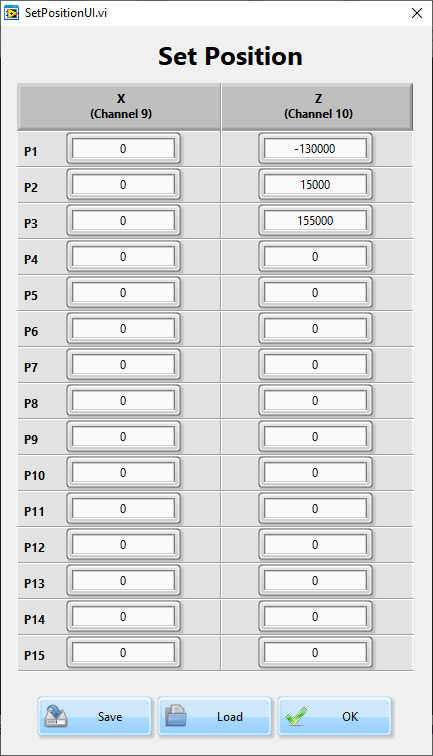Edit the P2 Z field showing 15000
The height and width of the screenshot is (756, 433).
tap(315, 185)
